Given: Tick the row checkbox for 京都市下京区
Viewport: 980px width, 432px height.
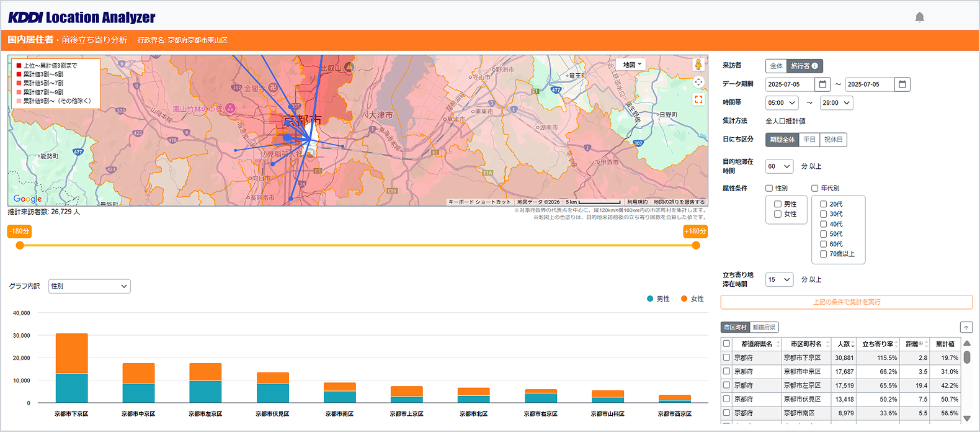Looking at the screenshot, I should [x=726, y=358].
